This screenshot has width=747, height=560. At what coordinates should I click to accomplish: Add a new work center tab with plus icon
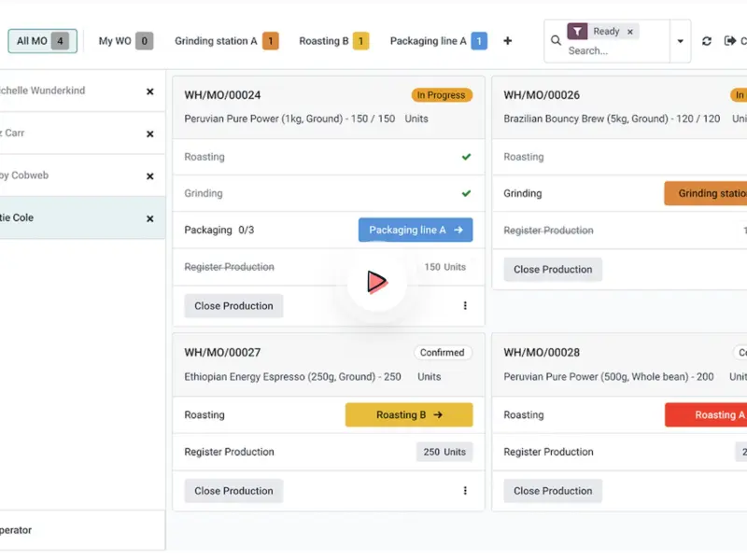(x=508, y=41)
